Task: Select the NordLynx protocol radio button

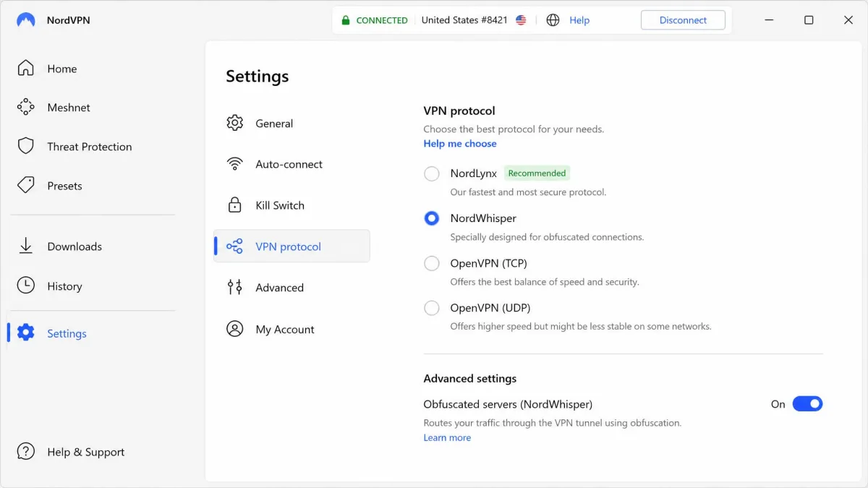Action: tap(432, 174)
